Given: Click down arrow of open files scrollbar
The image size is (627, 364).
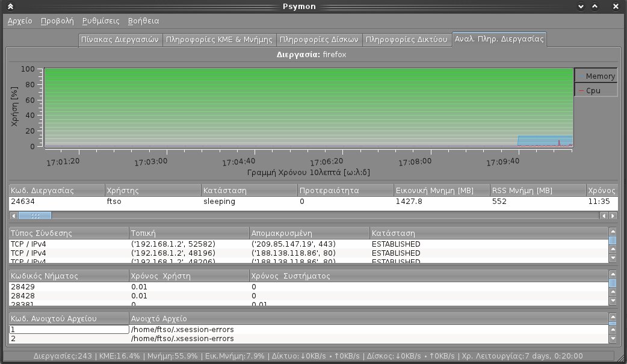Looking at the screenshot, I should pos(613,339).
